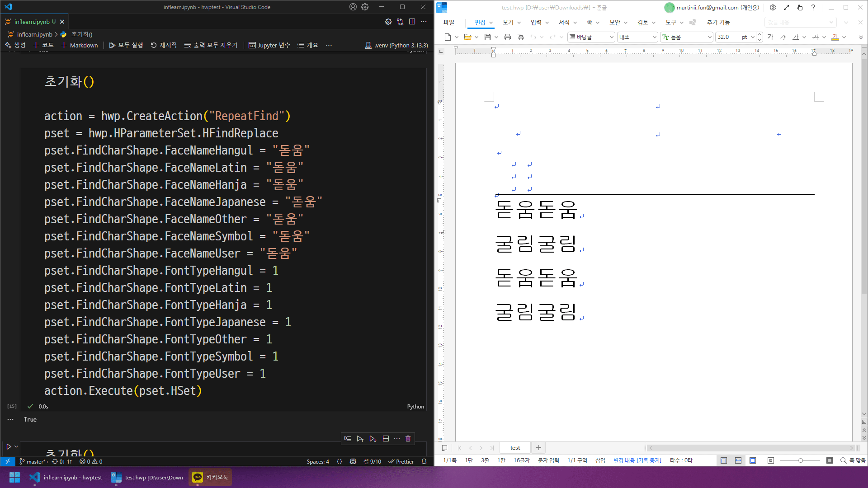Delete cell with the trash icon
Viewport: 868px width, 488px height.
[408, 438]
